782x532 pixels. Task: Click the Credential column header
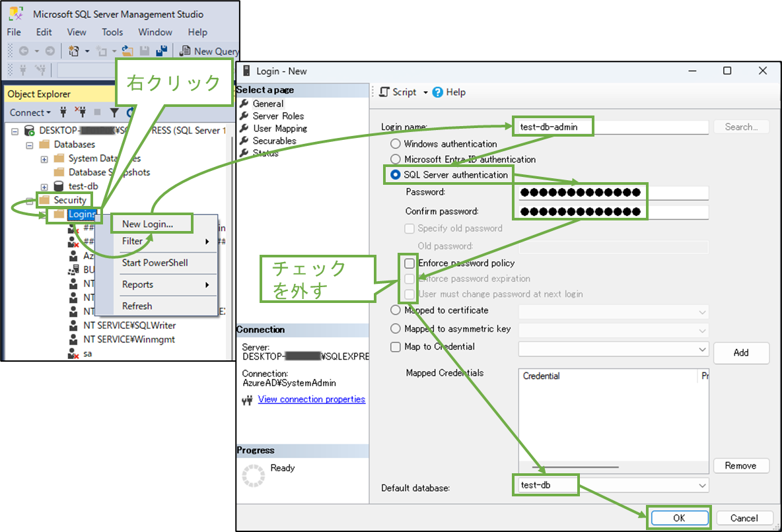(x=609, y=376)
